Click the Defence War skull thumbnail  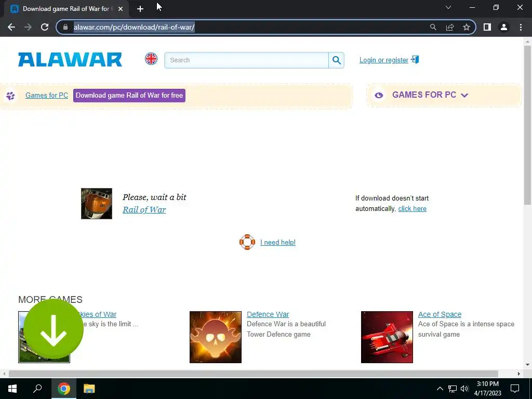pos(216,337)
